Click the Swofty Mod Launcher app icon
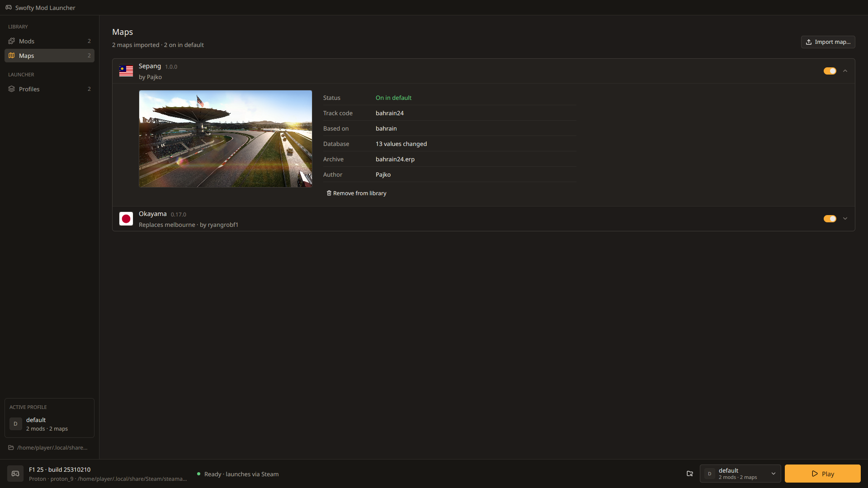The image size is (868, 488). 9,8
